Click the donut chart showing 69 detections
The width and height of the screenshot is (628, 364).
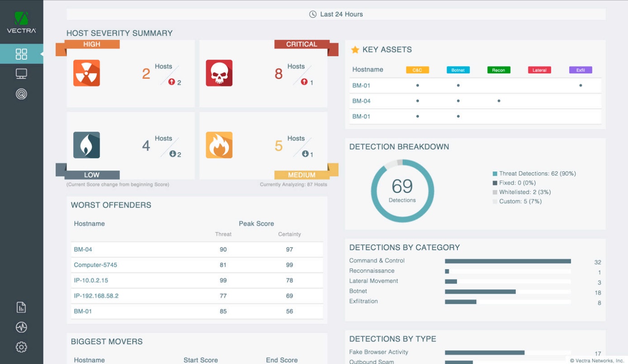click(x=402, y=190)
